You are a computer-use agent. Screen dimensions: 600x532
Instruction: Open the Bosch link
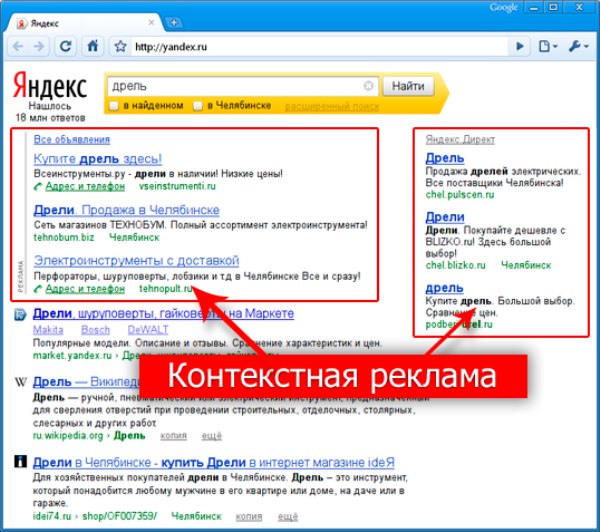(x=95, y=330)
